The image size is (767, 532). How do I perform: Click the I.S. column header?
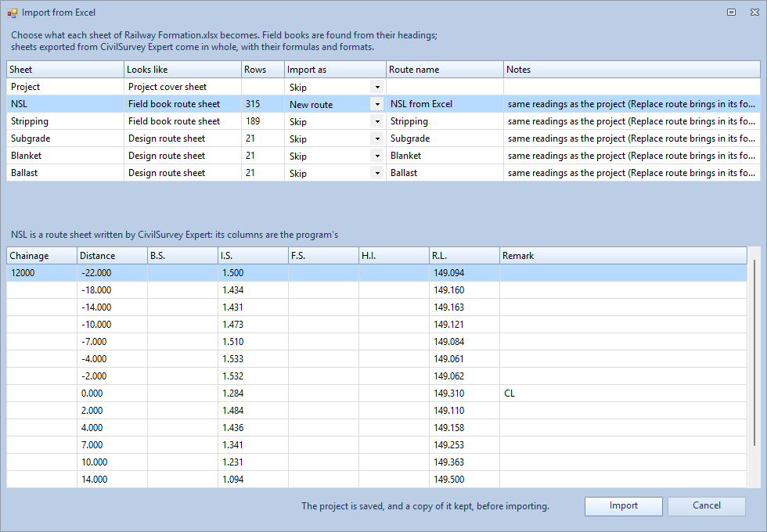pos(253,256)
